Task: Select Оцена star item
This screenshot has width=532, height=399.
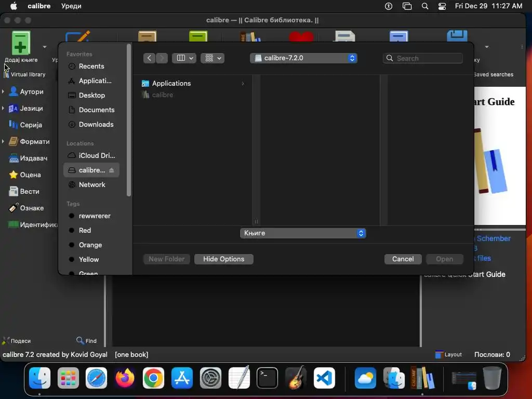Action: [25, 175]
